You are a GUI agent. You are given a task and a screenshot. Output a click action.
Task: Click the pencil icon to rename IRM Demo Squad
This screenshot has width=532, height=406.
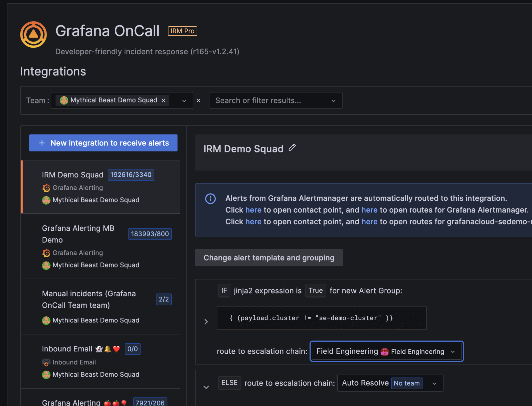[x=292, y=148]
